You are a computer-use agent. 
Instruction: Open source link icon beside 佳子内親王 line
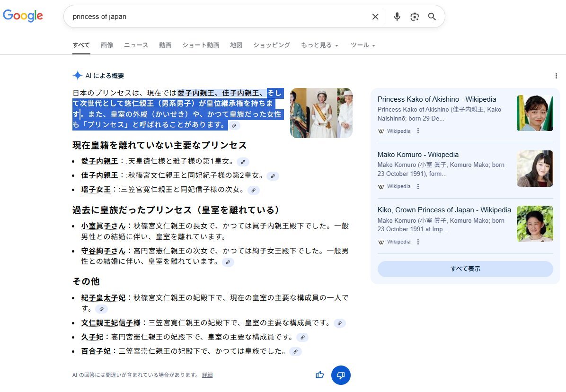point(273,176)
